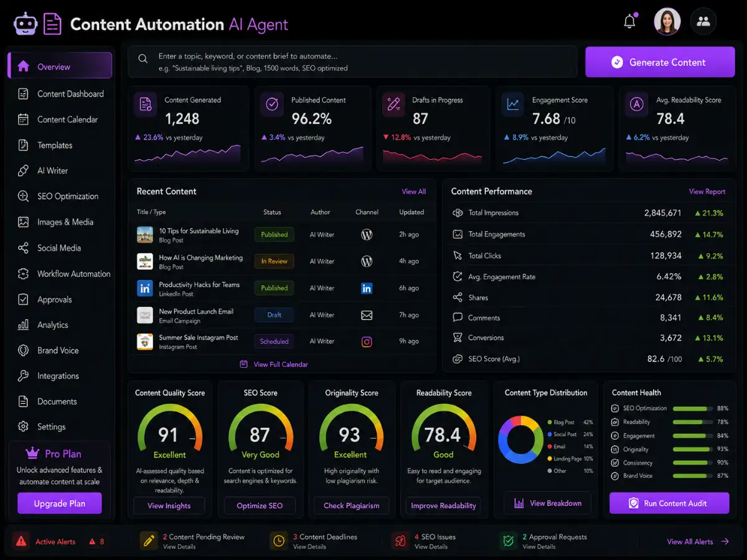
Task: Open the user profile avatar
Action: coord(667,22)
